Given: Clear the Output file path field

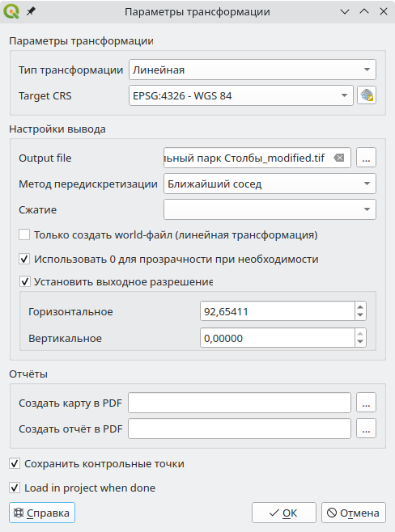Looking at the screenshot, I should point(339,158).
